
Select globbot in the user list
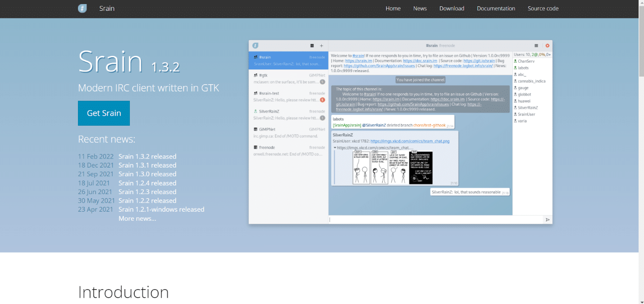[x=525, y=95]
